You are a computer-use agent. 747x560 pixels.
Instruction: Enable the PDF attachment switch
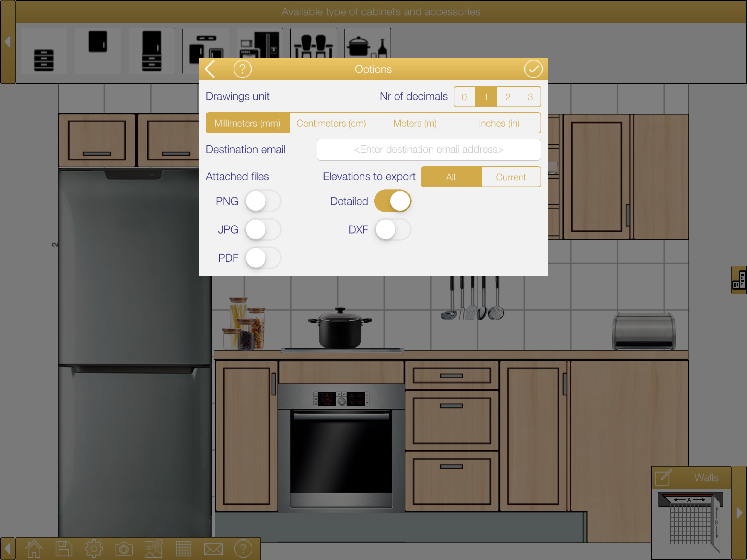click(x=263, y=258)
